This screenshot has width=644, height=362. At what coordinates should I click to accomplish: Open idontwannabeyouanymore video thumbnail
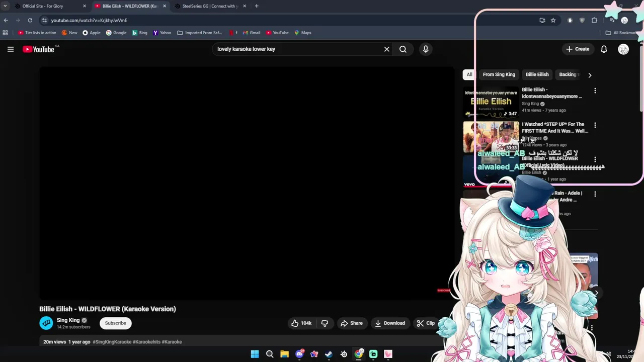point(491,103)
